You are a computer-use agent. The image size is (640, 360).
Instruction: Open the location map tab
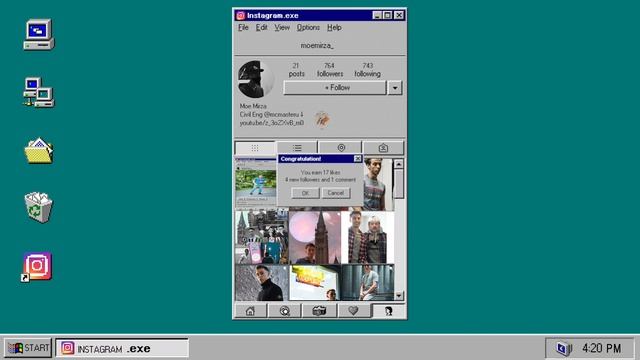[x=341, y=148]
